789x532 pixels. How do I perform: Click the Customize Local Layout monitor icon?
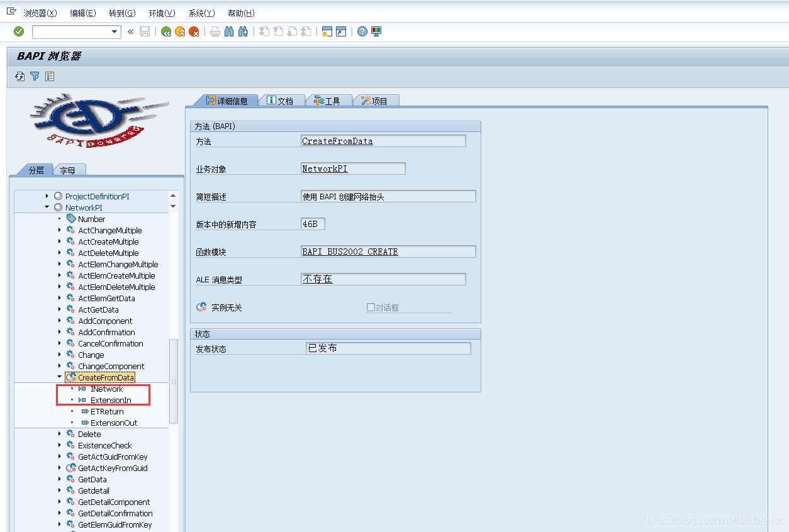click(376, 31)
